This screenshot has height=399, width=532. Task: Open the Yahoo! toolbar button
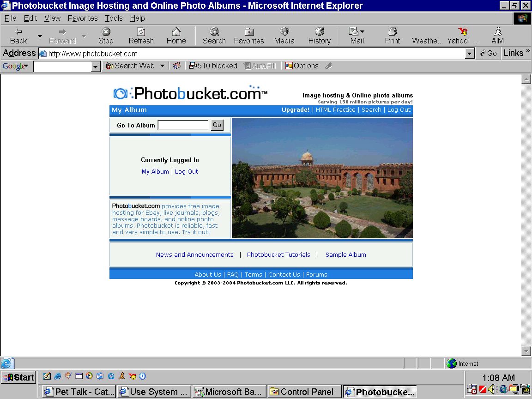(x=462, y=36)
